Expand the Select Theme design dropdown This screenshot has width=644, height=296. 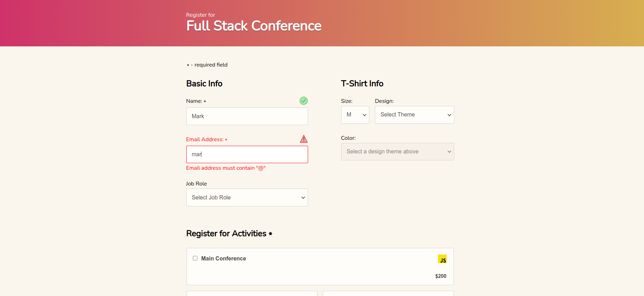tap(414, 115)
